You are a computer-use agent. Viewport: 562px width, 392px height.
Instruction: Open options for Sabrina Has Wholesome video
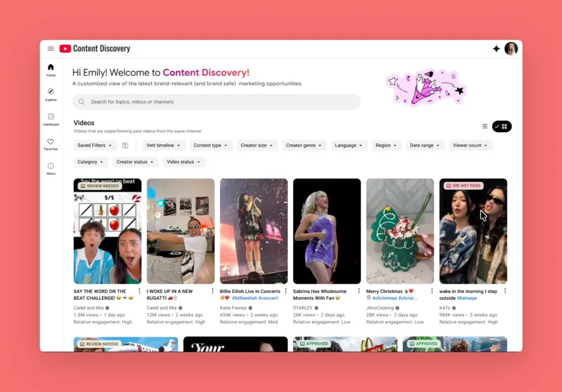point(359,291)
